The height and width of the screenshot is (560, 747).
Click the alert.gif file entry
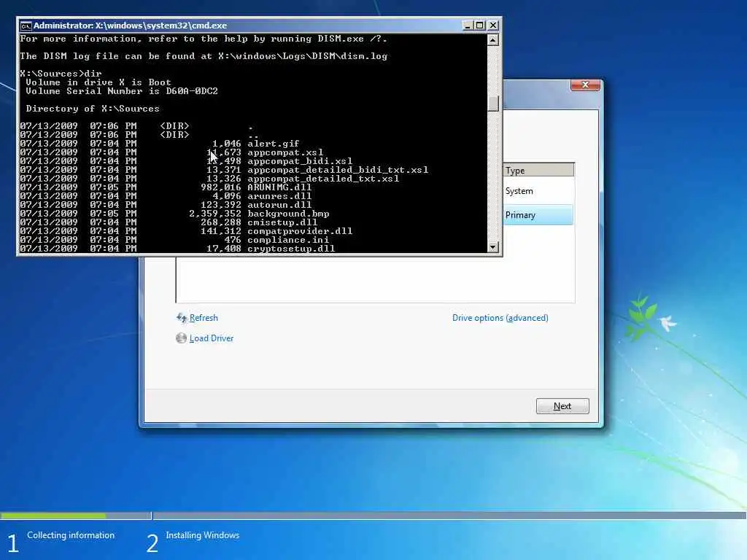[274, 144]
